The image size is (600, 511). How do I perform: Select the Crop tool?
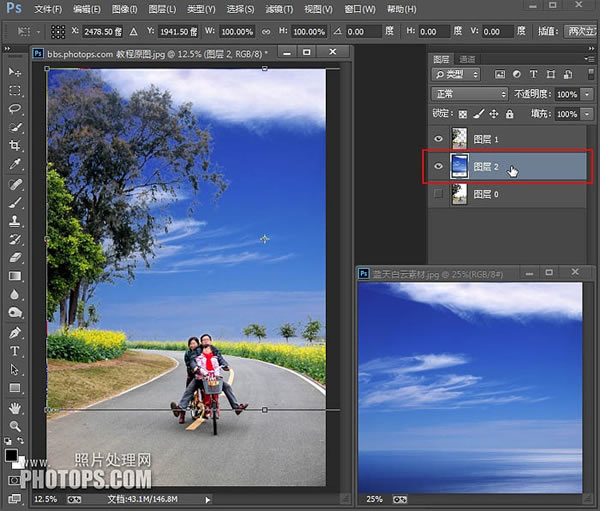point(15,145)
